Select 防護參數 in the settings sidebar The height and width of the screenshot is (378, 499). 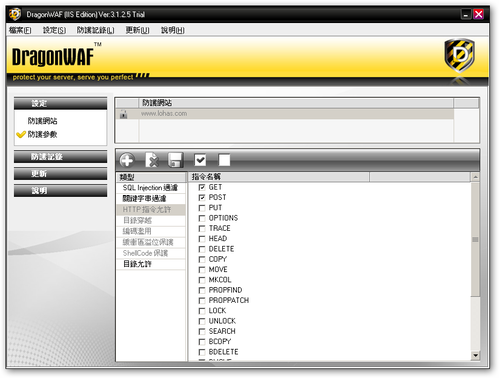tap(42, 135)
